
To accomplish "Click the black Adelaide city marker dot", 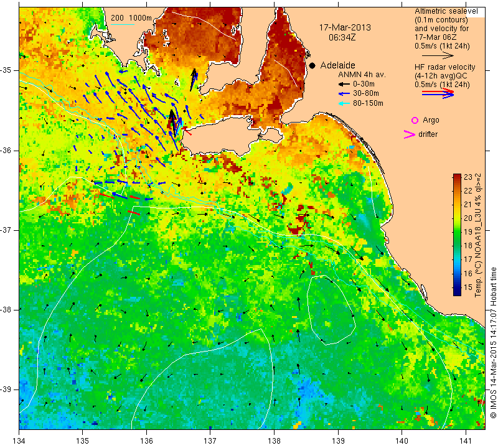I will [312, 65].
